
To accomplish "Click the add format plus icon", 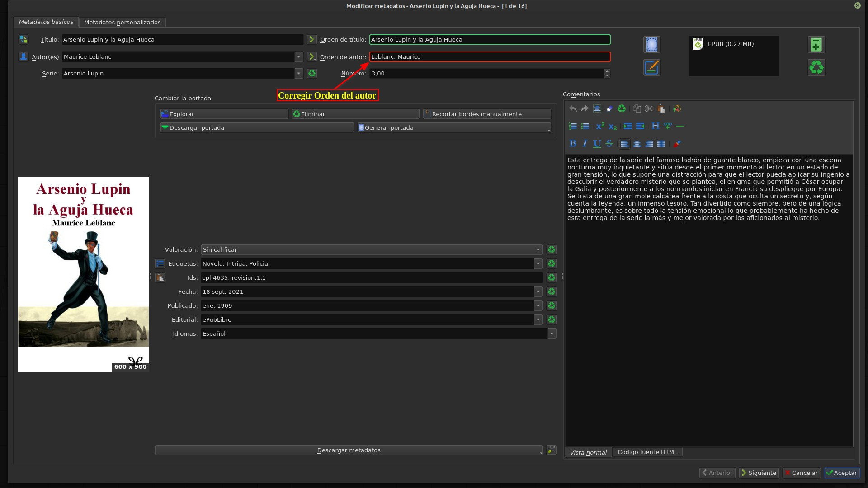I will coord(816,44).
